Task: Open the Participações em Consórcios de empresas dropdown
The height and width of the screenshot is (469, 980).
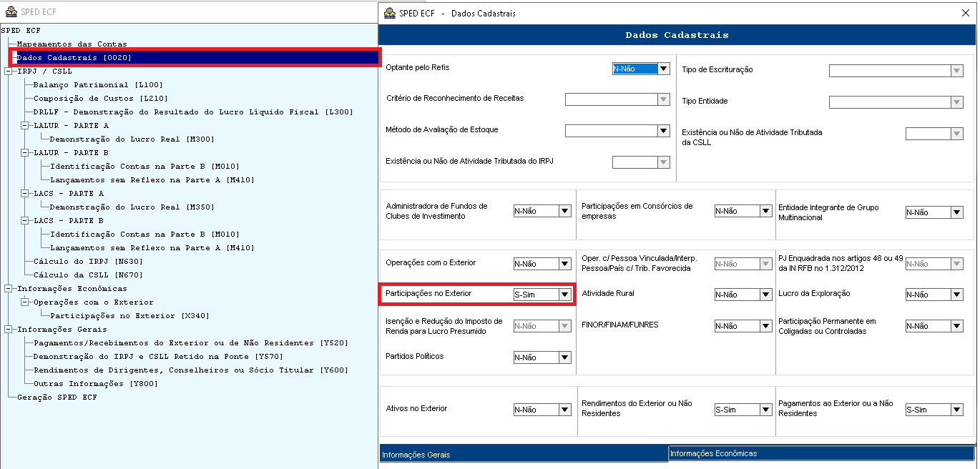Action: (765, 211)
